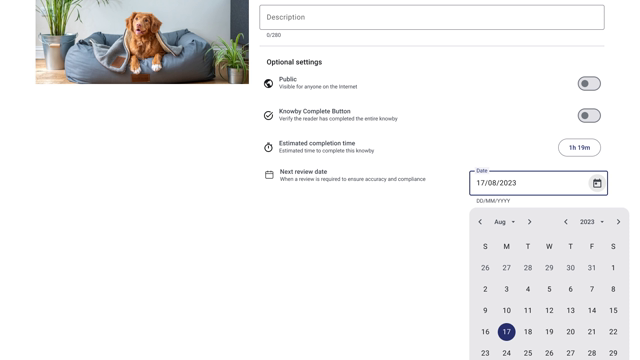The height and width of the screenshot is (360, 640).
Task: Choose day 21 in the calendar
Action: click(592, 332)
